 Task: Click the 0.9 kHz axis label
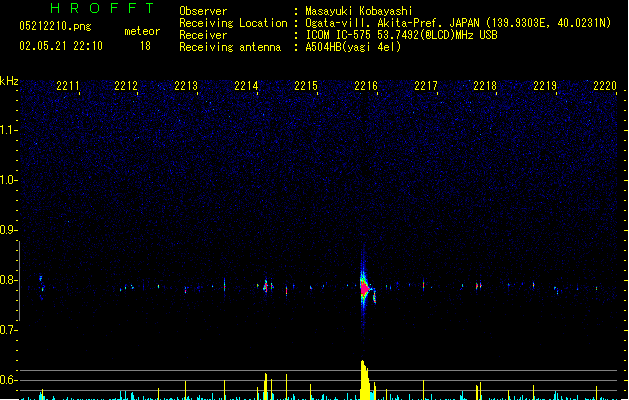[x=8, y=230]
